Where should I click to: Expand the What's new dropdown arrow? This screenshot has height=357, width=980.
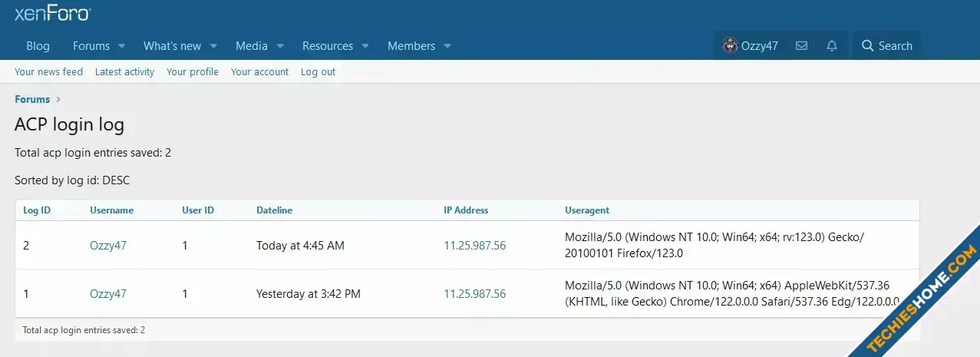(x=213, y=46)
